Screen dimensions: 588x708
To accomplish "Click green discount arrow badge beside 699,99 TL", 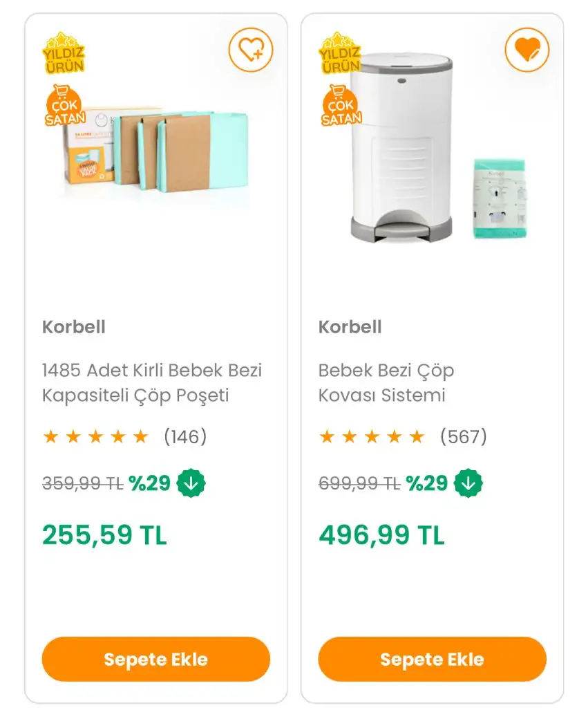I will pos(468,483).
